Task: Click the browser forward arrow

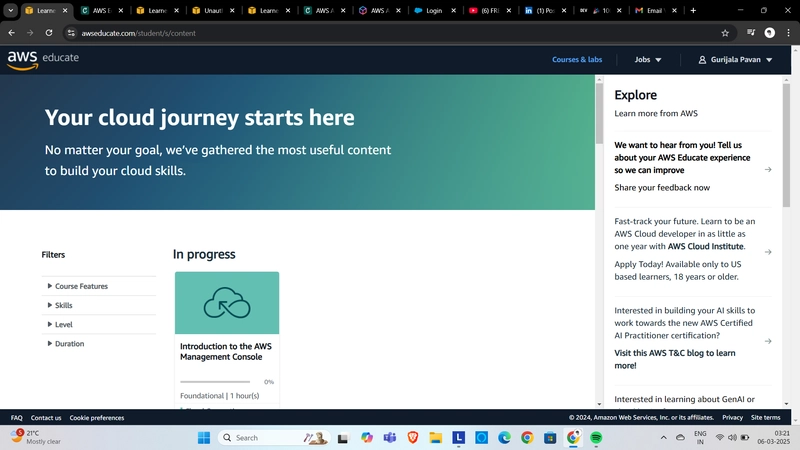Action: (x=30, y=33)
